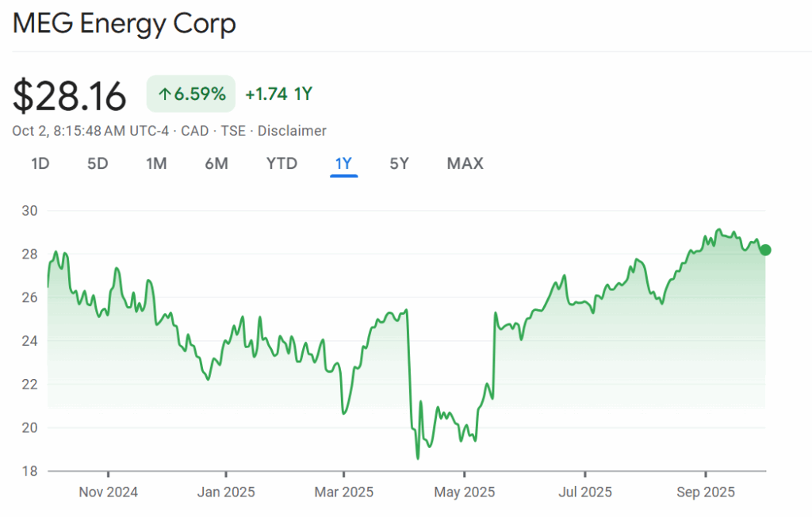Click the May 2025 axis label
This screenshot has width=812, height=517.
pyautogui.click(x=464, y=492)
